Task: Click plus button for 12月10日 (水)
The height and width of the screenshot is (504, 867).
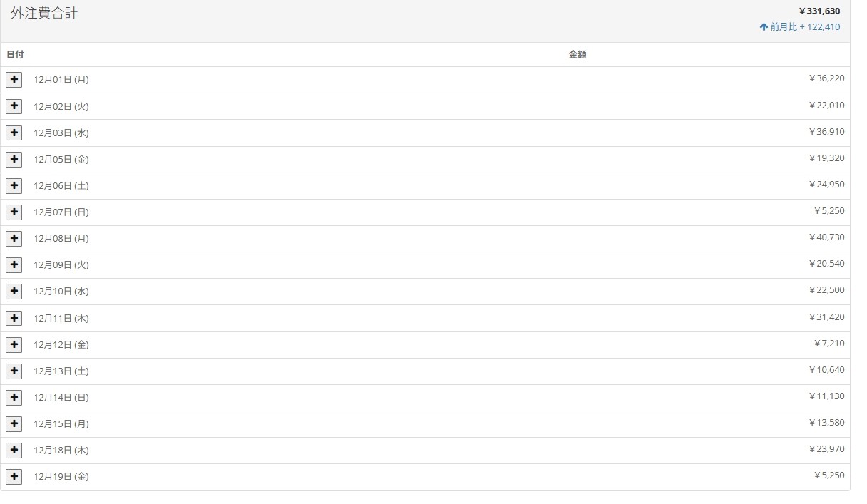Action: 14,291
